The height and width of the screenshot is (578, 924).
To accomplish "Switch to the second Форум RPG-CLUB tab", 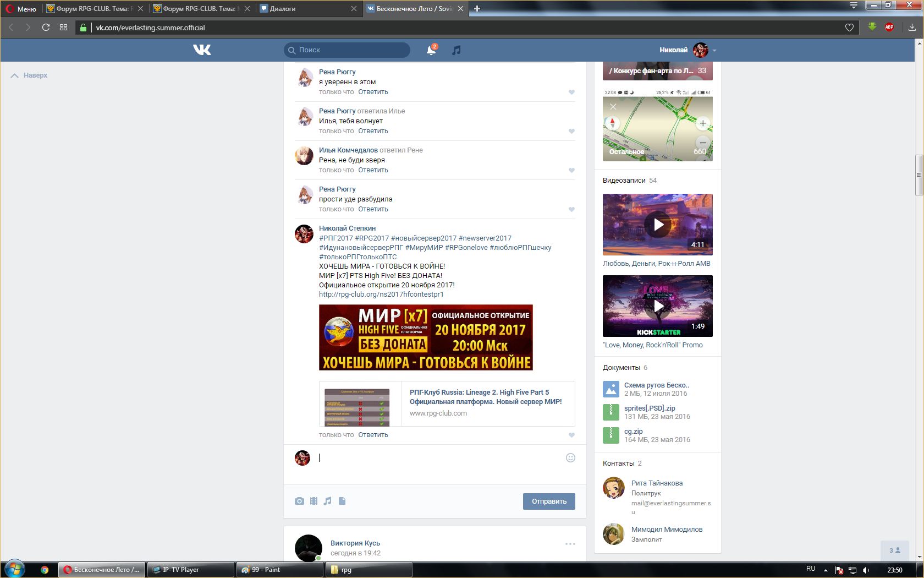I will point(200,8).
